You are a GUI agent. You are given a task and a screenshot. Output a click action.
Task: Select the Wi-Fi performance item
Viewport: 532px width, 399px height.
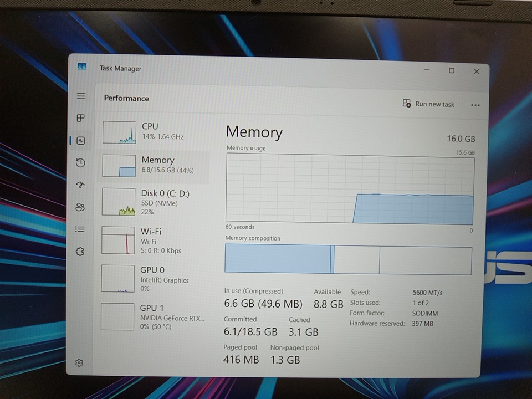point(155,241)
